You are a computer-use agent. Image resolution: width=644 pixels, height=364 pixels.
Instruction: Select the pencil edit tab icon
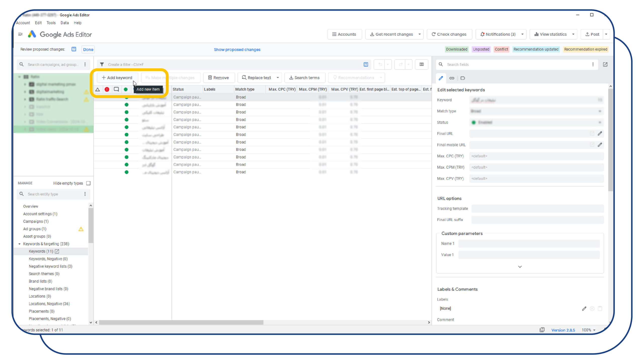pos(441,78)
